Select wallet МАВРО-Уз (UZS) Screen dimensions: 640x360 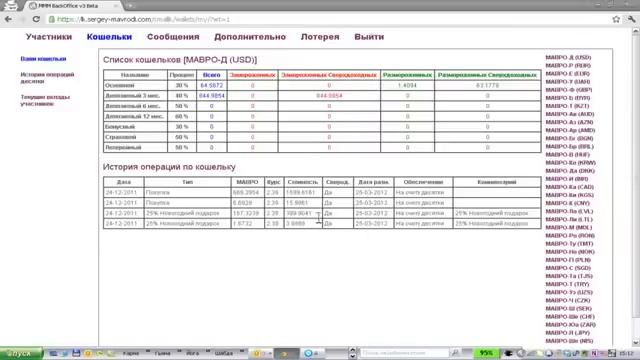click(x=569, y=292)
